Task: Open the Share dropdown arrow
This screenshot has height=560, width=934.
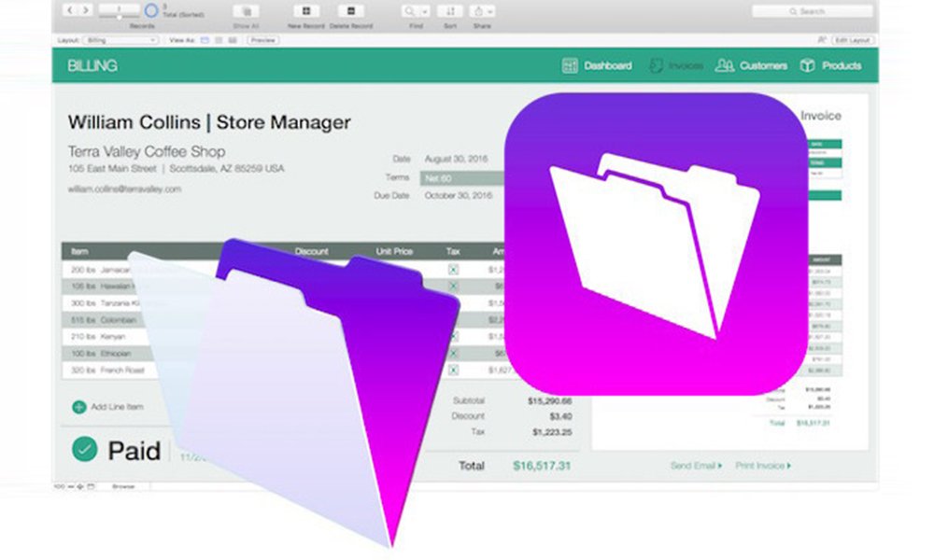Action: [x=490, y=11]
